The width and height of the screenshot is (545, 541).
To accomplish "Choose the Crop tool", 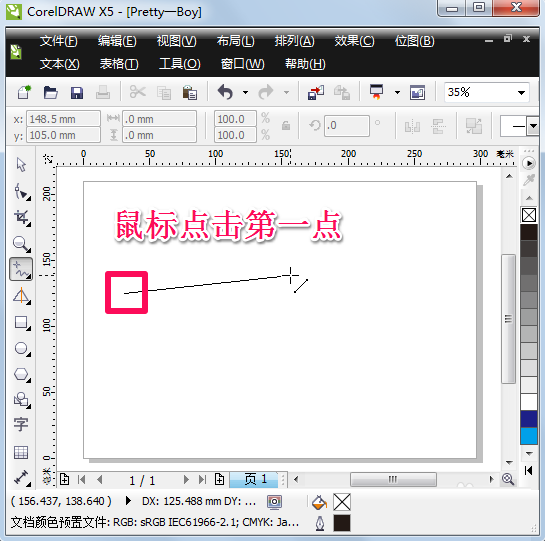I will coord(22,218).
